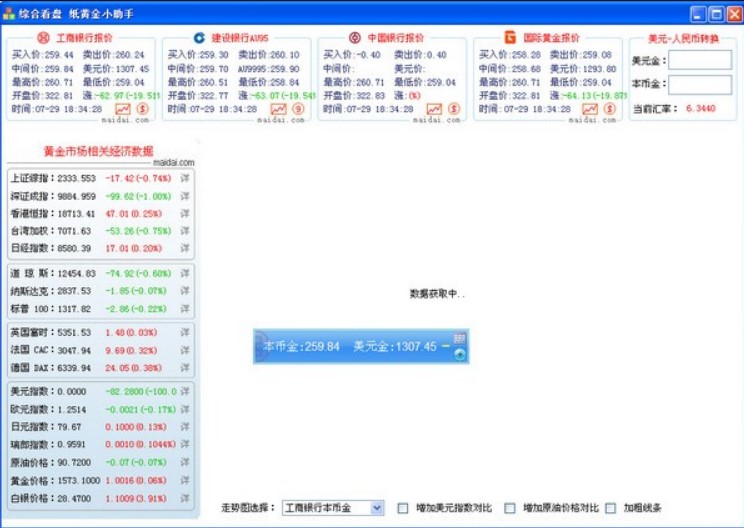Viewport: 744px width, 528px height.
Task: Open details for 法国CAC row
Action: [185, 350]
